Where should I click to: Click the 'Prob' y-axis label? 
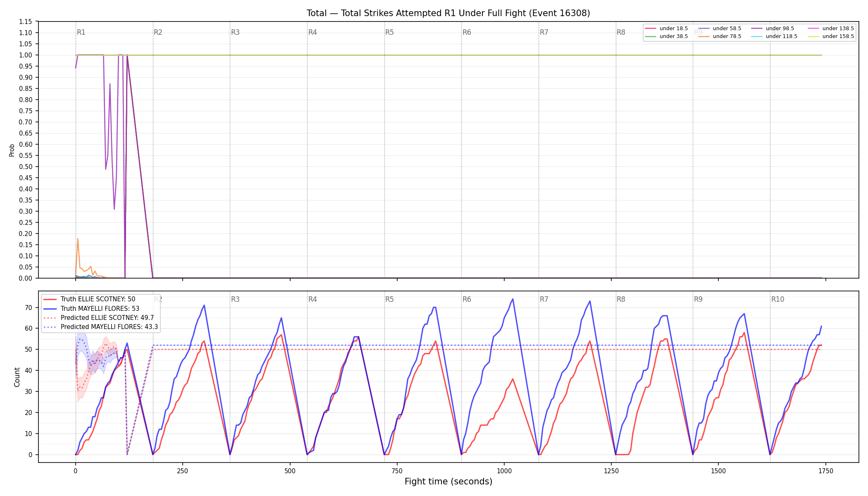coord(12,150)
